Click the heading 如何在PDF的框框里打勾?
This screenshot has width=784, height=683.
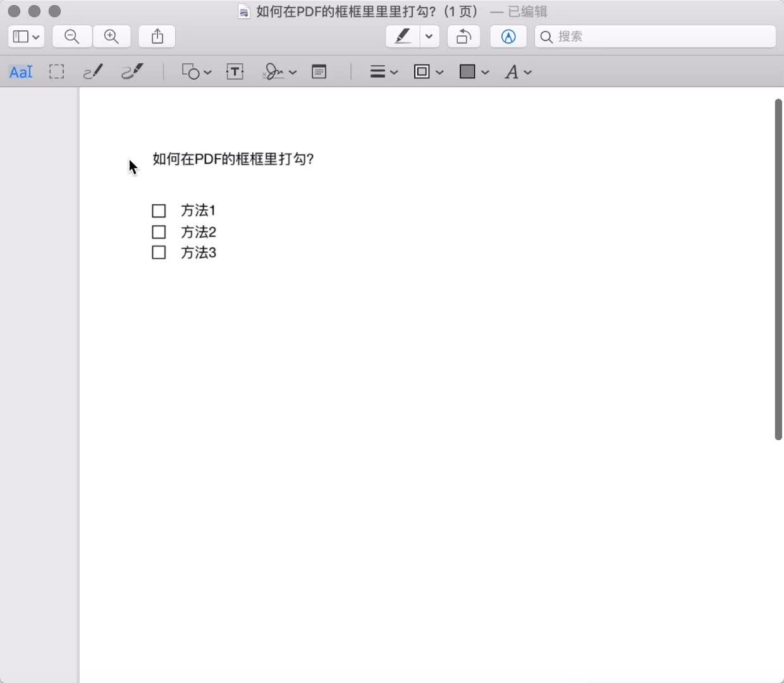(233, 159)
